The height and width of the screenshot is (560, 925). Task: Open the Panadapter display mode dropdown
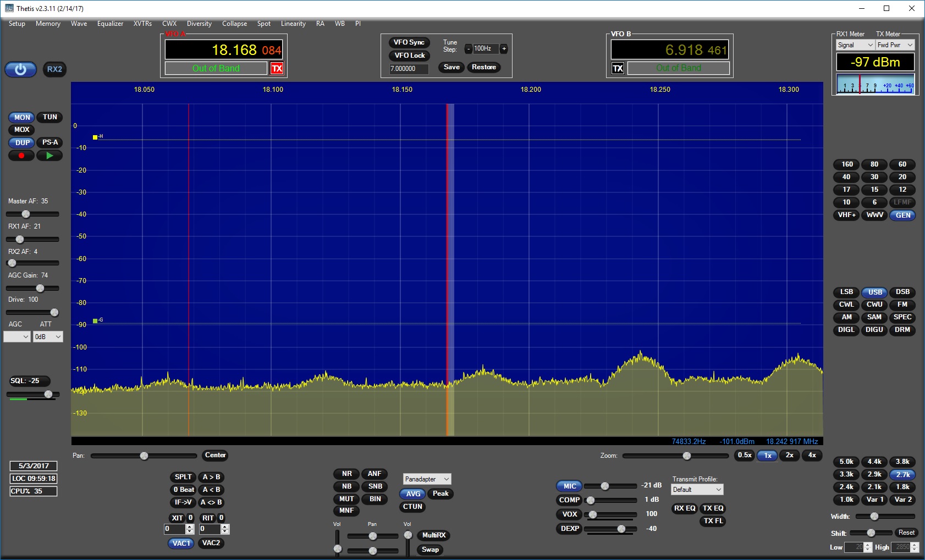[427, 479]
